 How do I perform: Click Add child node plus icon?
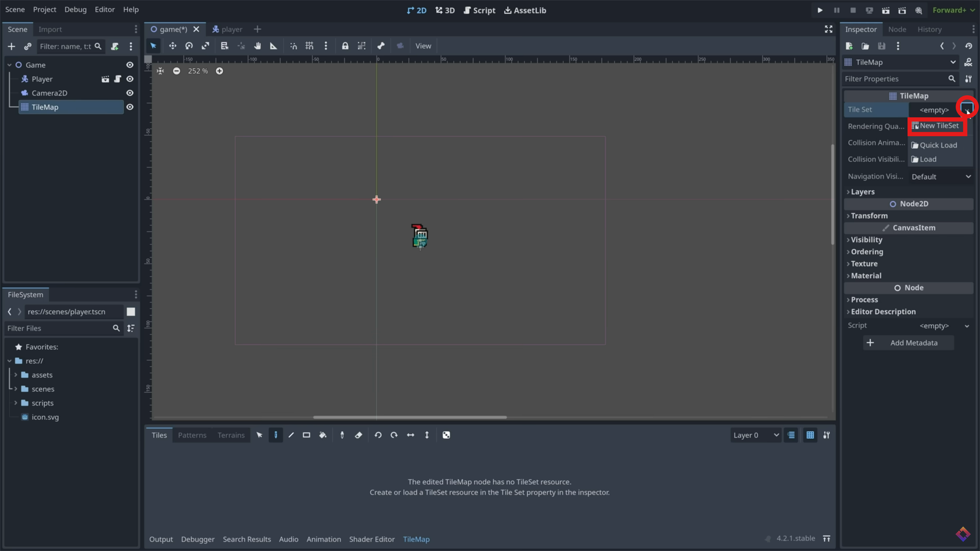coord(11,46)
